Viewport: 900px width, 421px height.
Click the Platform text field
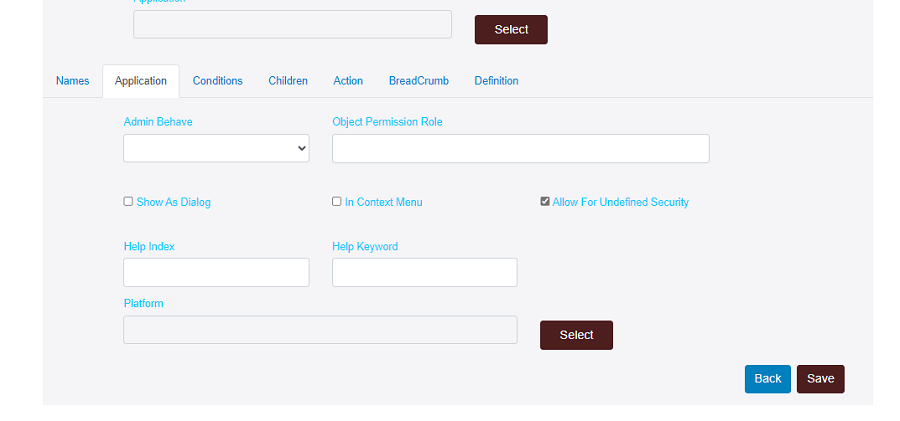(320, 330)
